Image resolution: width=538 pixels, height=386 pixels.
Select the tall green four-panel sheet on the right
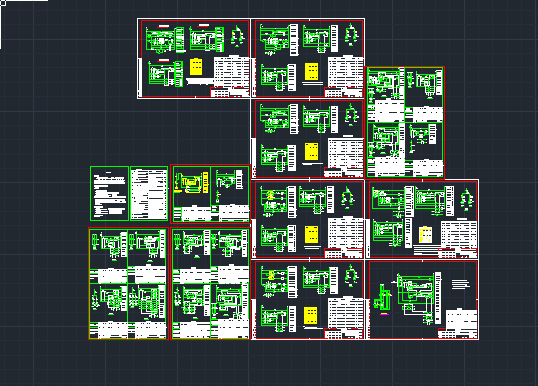[x=405, y=122]
